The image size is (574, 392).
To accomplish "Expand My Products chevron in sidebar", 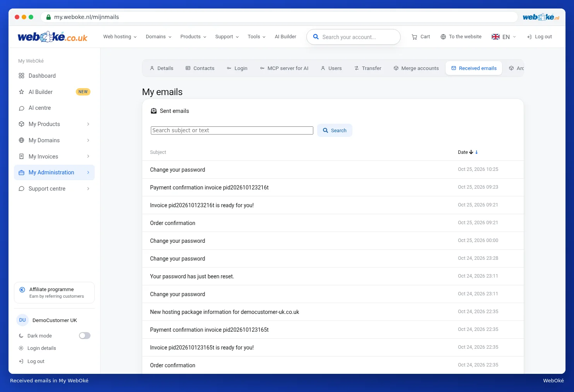I will coord(88,124).
